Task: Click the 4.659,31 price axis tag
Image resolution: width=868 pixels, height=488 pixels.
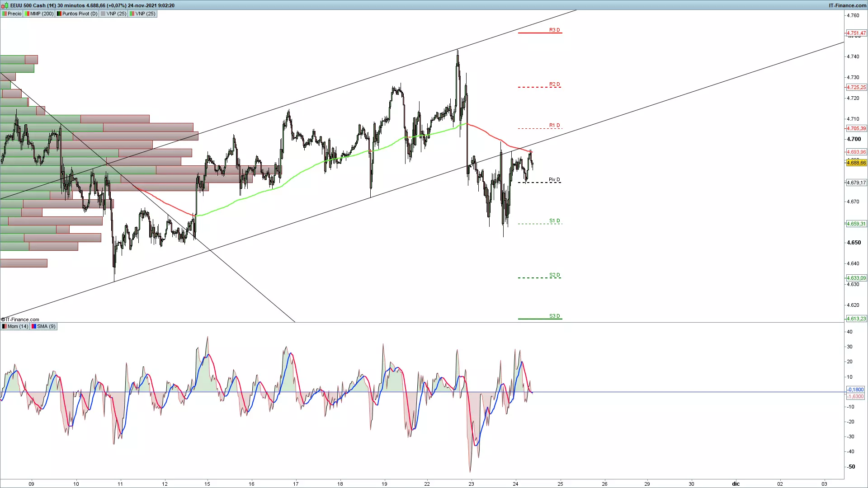Action: [856, 224]
